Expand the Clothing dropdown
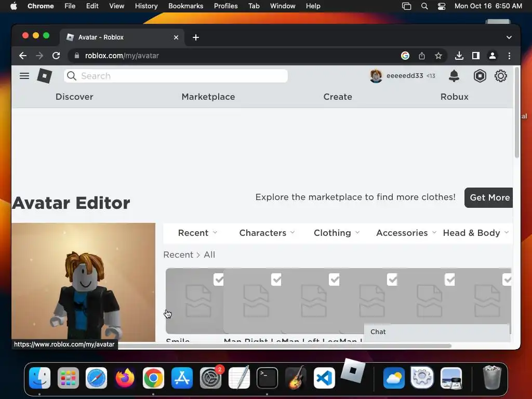Screen dimensions: 532x399 [x=337, y=233]
